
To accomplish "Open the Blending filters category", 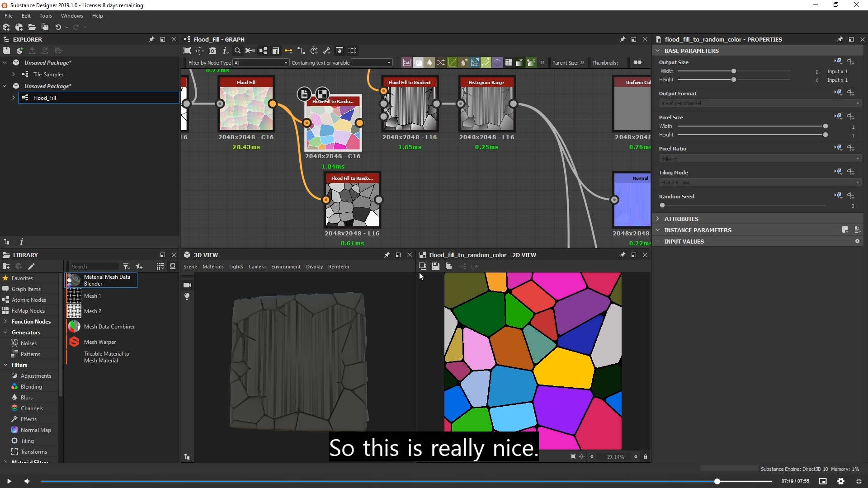I will click(31, 387).
